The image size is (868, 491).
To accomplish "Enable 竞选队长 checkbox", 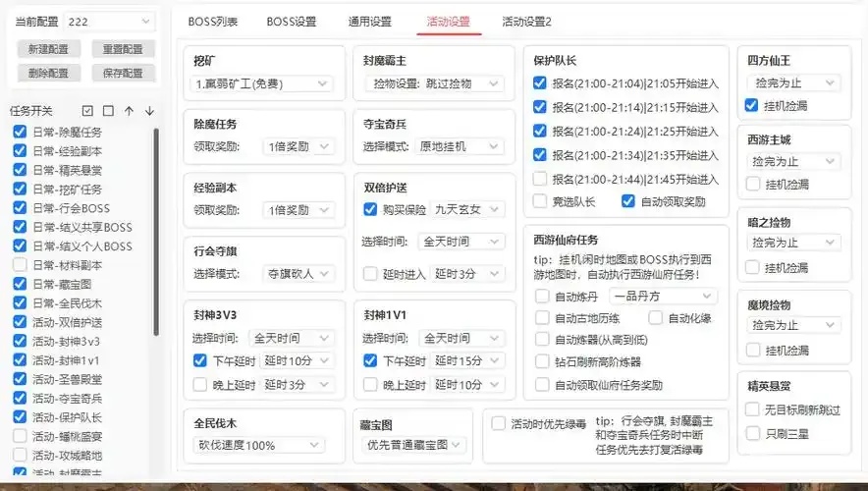I will click(x=540, y=201).
